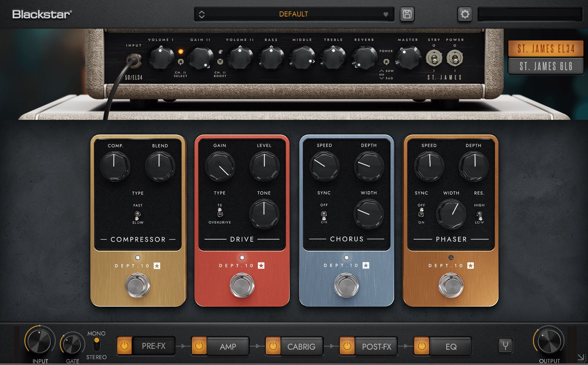Click the EQ power icon

point(422,346)
